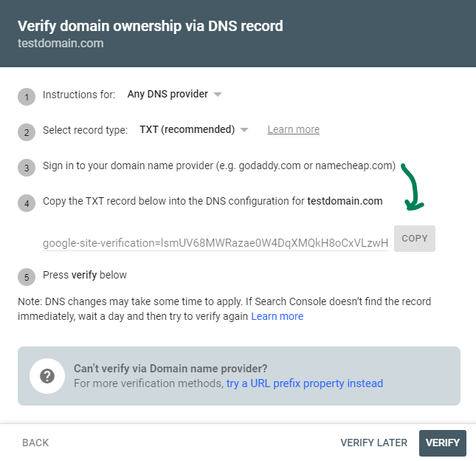Open Learn more link beside record type
Viewport: 476px width, 461px height.
[293, 130]
